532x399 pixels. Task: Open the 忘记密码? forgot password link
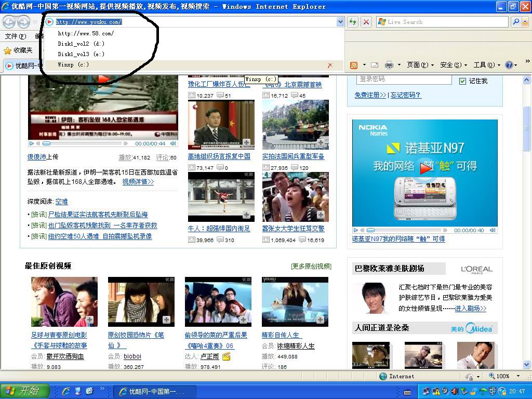[405, 95]
